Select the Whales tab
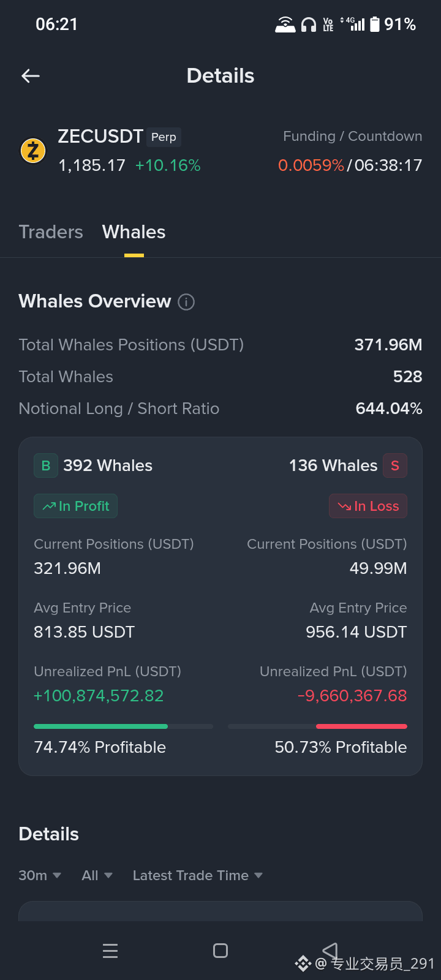Viewport: 441px width, 980px height. coord(134,232)
